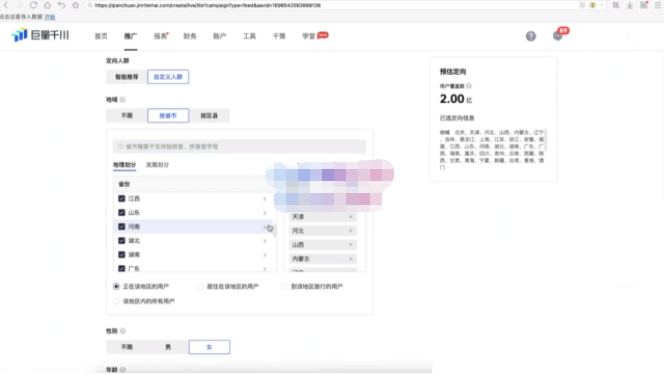Viewport: 666px width, 375px height.
Task: Open the 千策 navigation item
Action: coord(279,36)
